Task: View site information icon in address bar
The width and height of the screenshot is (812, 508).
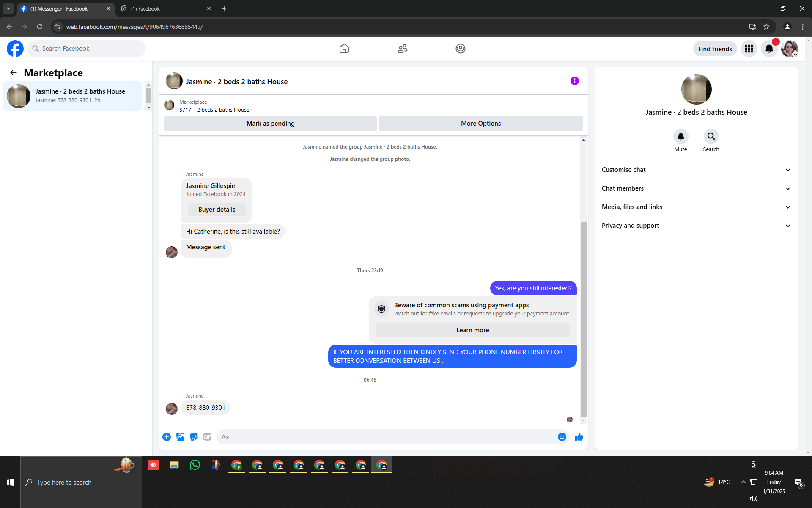Action: (58, 27)
